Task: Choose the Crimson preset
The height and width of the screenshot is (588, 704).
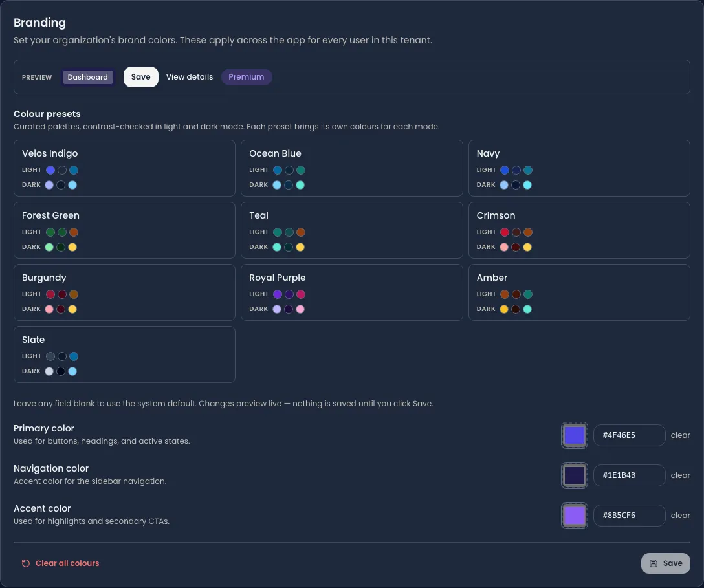Action: [x=579, y=230]
